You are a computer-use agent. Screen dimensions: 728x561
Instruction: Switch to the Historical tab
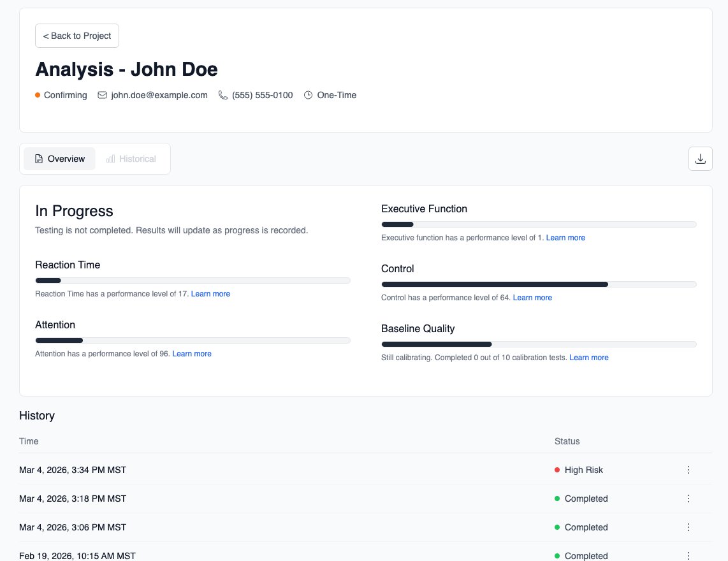click(131, 159)
